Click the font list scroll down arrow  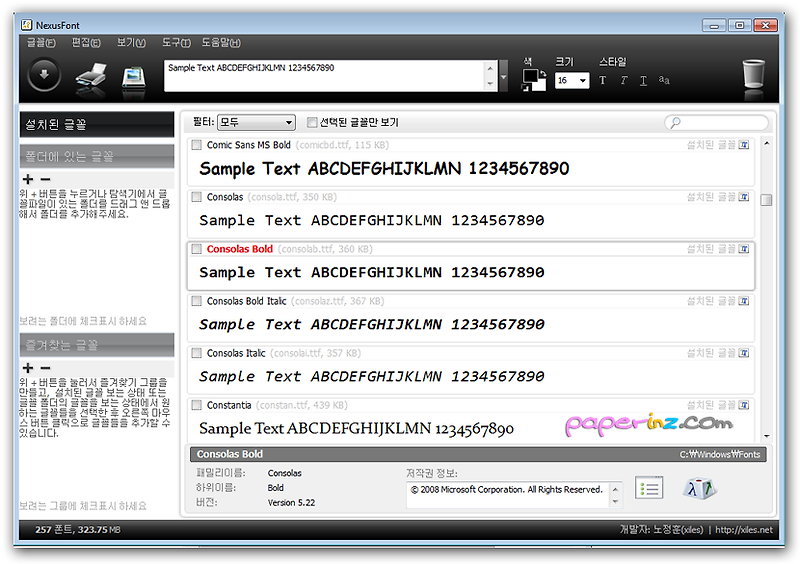pos(766,436)
